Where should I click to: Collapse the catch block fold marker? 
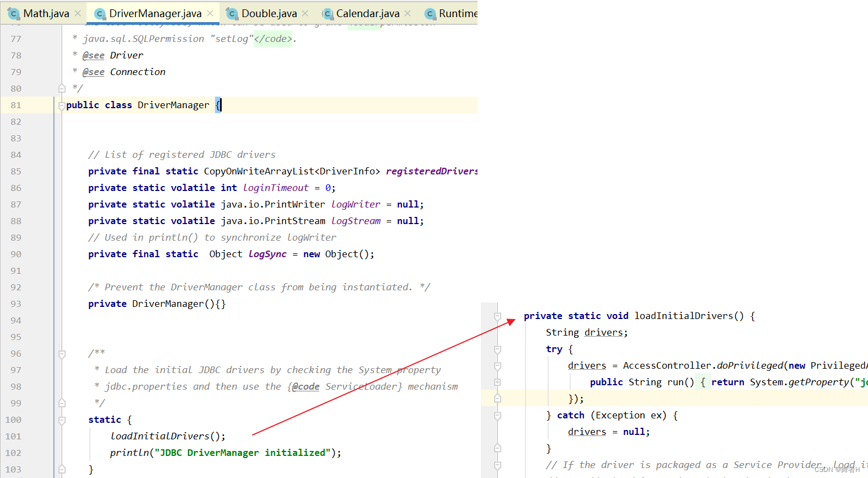497,415
